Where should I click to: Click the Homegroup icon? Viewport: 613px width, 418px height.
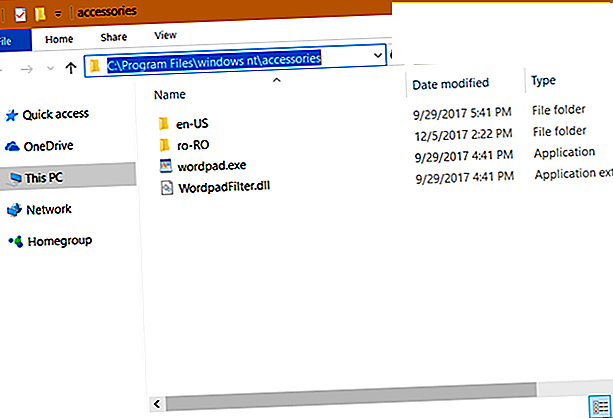pos(16,242)
